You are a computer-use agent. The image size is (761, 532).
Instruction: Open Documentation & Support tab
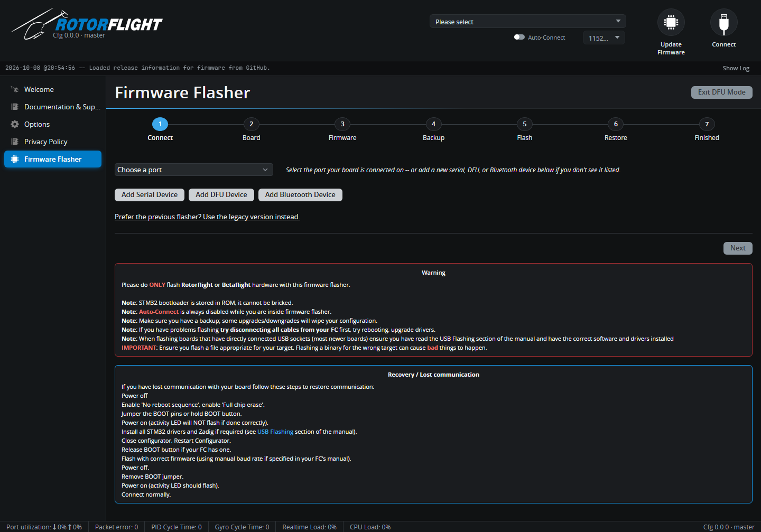coord(53,107)
